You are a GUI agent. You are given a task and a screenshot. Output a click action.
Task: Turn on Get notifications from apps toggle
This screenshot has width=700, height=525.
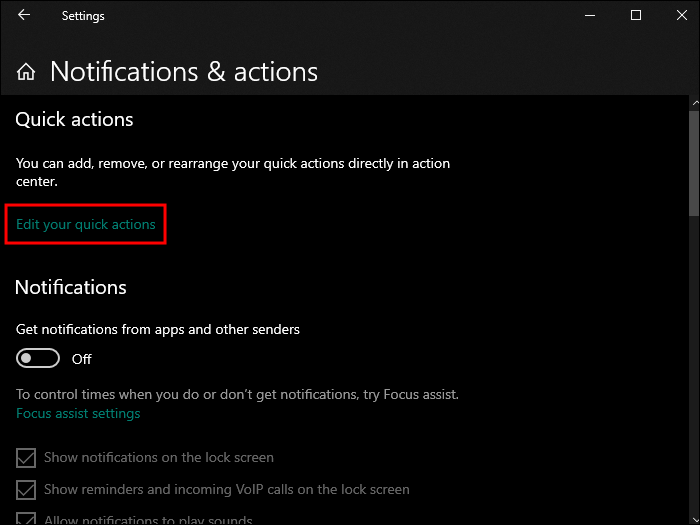[39, 358]
